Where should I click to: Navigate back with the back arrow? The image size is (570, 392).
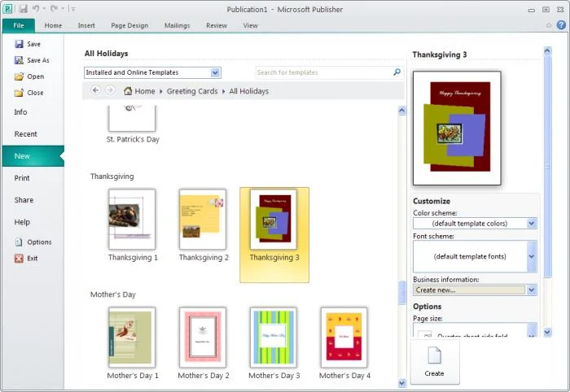[95, 90]
